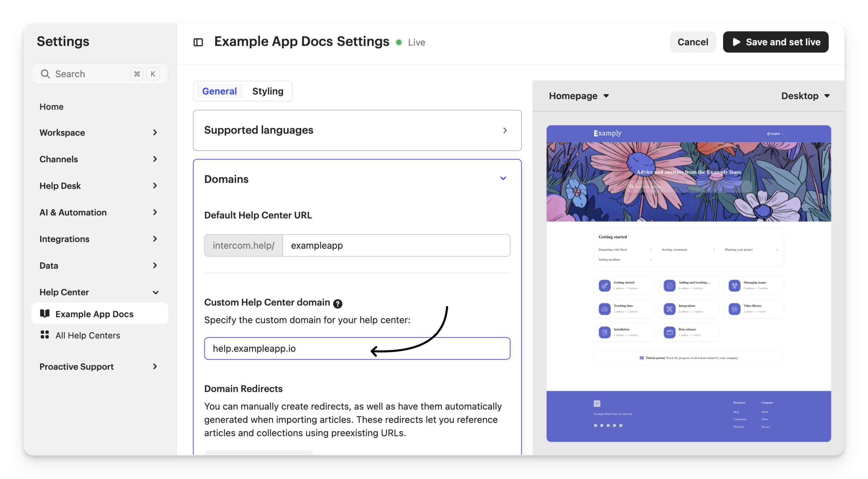
Task: Select the General tab
Action: click(219, 91)
